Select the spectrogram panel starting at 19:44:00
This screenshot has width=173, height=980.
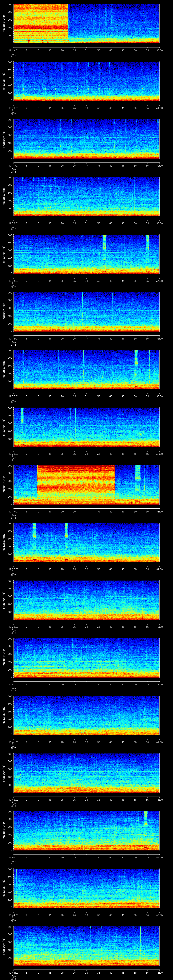86,888
